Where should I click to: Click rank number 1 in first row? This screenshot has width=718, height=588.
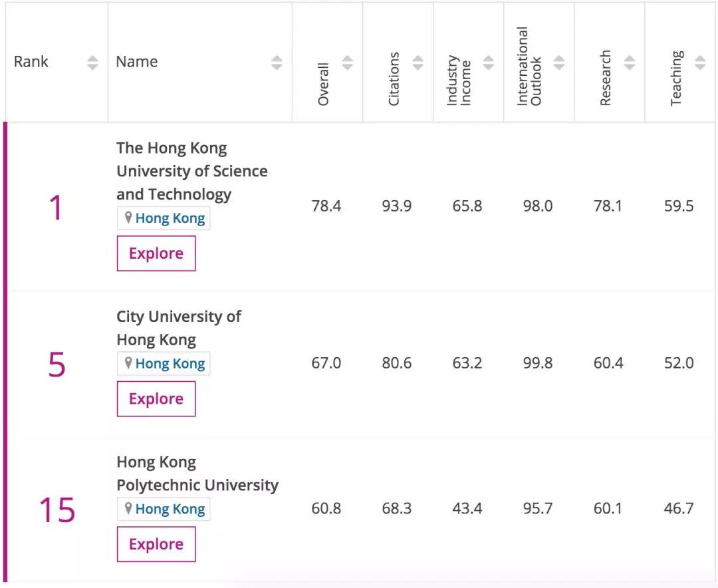pyautogui.click(x=56, y=208)
